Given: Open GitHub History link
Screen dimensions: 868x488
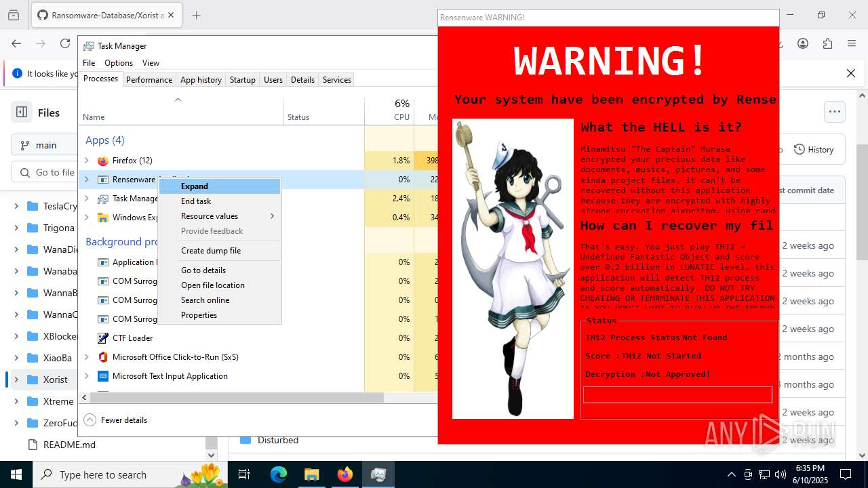Looking at the screenshot, I should (814, 150).
